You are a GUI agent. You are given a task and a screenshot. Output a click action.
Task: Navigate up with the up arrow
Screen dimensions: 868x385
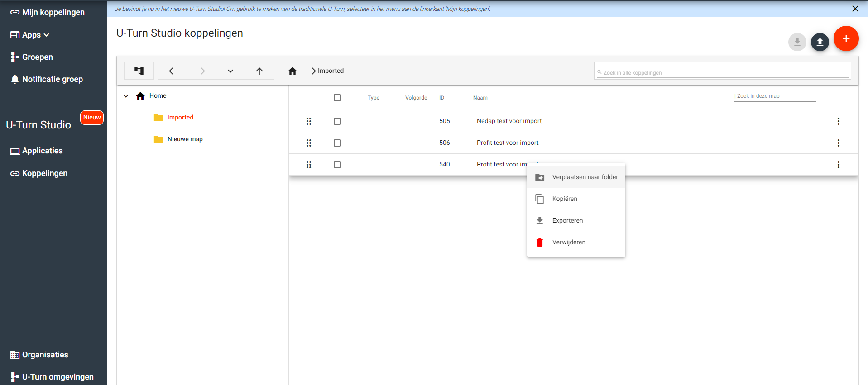pyautogui.click(x=259, y=71)
